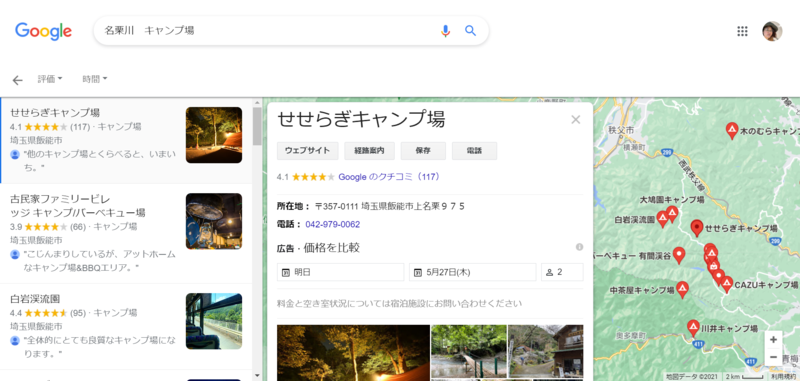Image resolution: width=800 pixels, height=381 pixels.
Task: Open thumbnail of 古民家ファミリービレッジ listing
Action: pos(214,221)
